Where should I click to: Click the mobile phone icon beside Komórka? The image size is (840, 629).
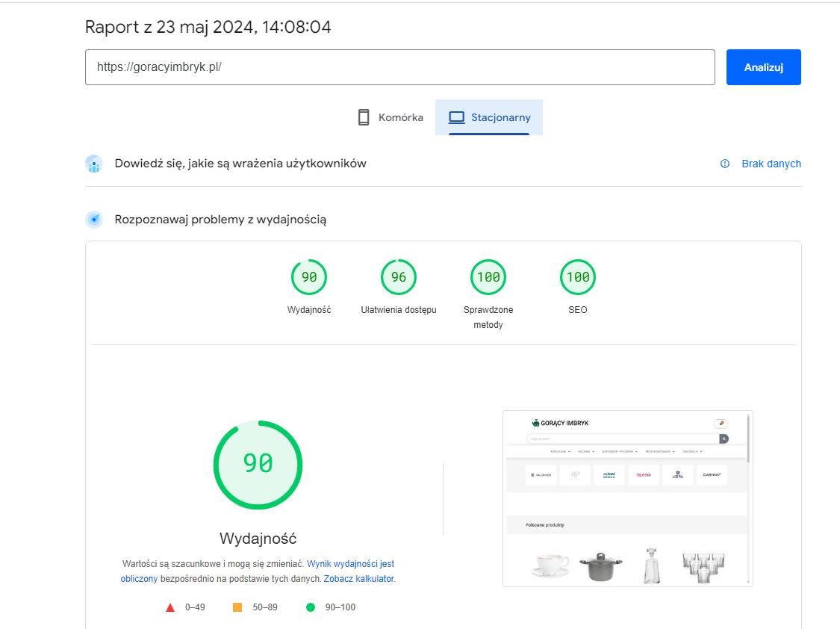click(x=364, y=117)
